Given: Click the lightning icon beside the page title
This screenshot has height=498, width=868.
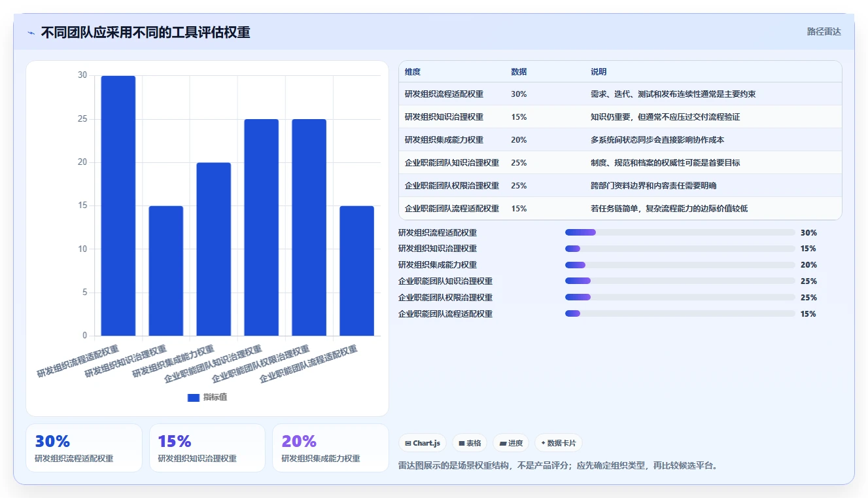Looking at the screenshot, I should click(x=31, y=33).
